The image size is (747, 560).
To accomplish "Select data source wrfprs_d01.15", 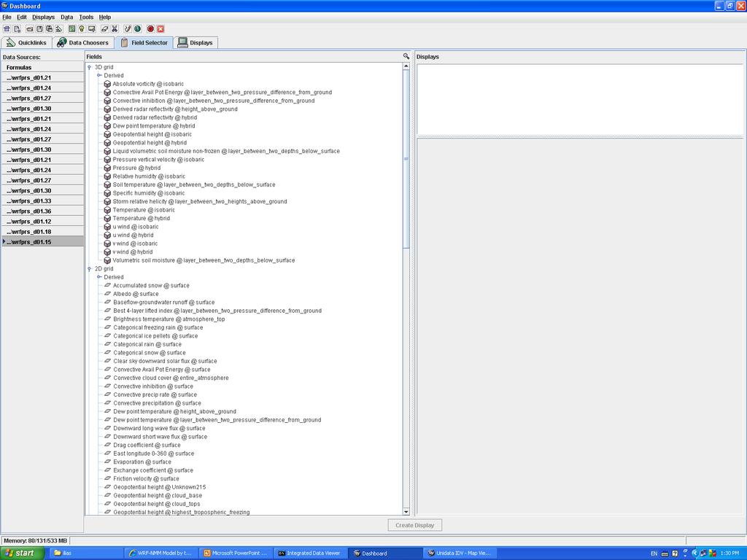I will click(x=42, y=242).
